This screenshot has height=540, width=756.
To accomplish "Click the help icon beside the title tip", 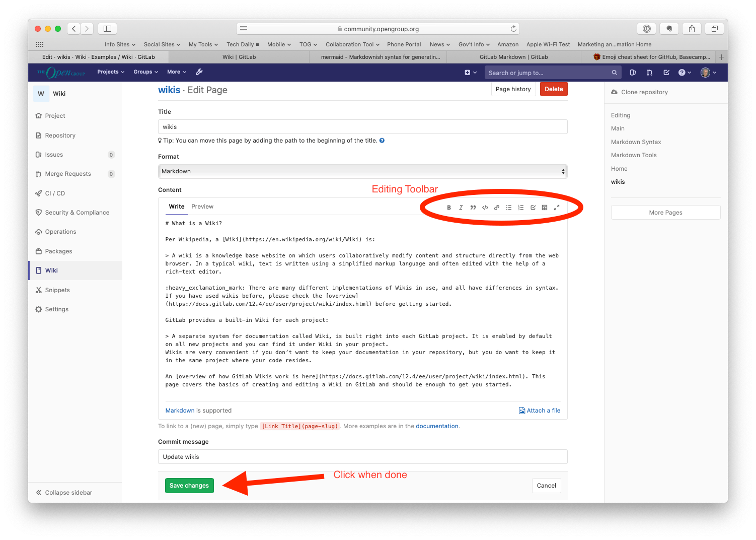I will point(382,141).
